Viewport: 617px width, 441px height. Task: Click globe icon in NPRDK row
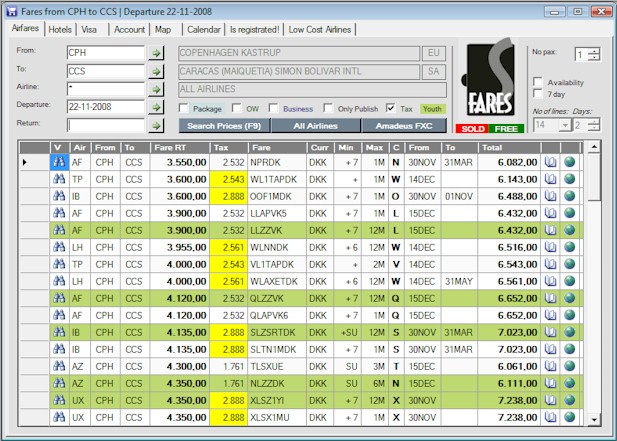[569, 162]
